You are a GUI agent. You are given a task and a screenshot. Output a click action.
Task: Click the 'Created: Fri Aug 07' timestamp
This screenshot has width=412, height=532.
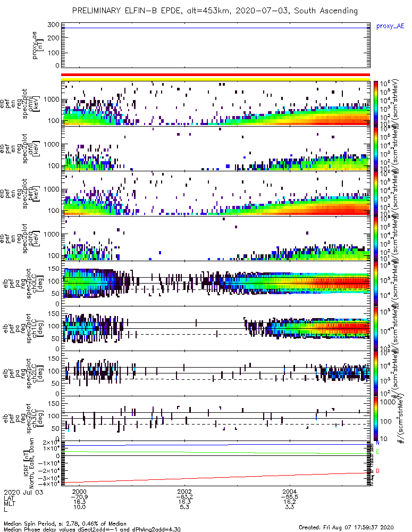tap(346, 527)
